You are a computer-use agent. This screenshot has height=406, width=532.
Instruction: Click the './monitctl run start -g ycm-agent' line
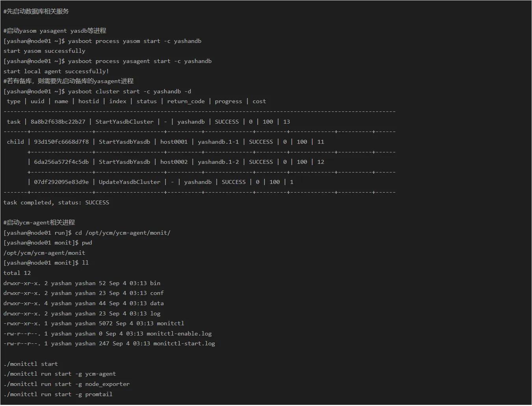point(60,374)
